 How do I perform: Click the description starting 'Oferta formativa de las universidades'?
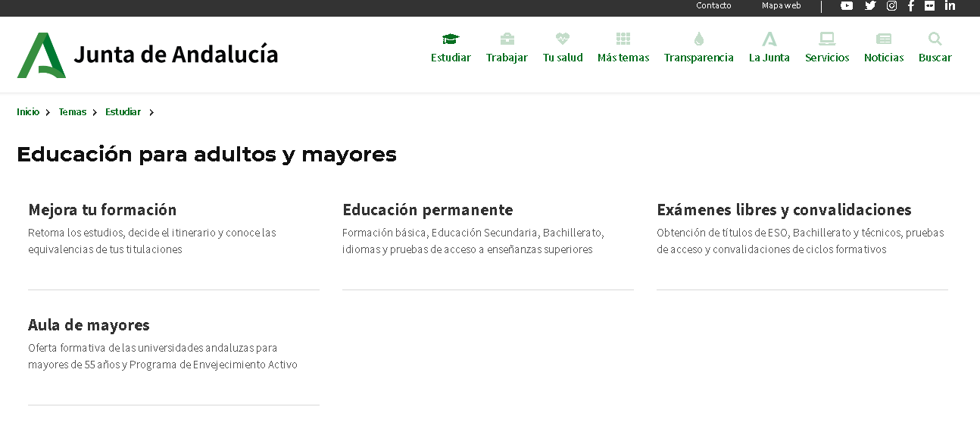163,356
